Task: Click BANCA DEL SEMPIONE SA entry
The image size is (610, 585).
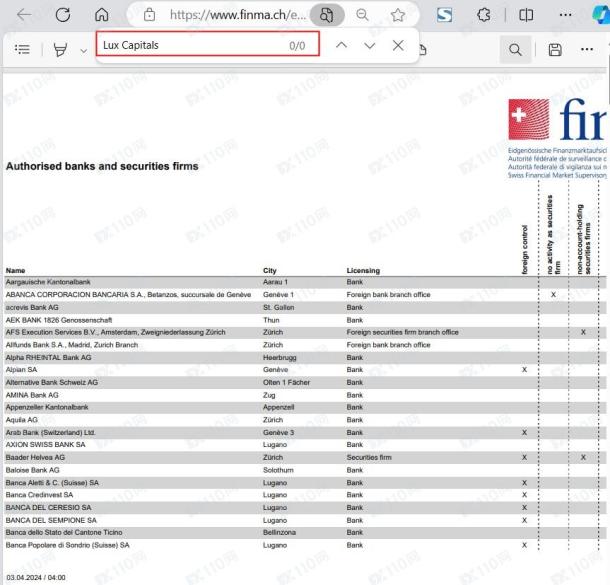Action: pos(51,520)
